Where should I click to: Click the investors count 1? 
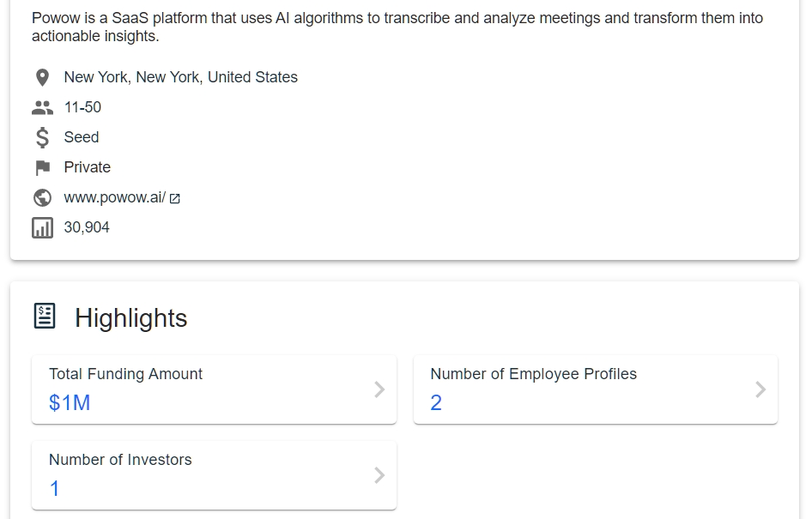pyautogui.click(x=54, y=488)
